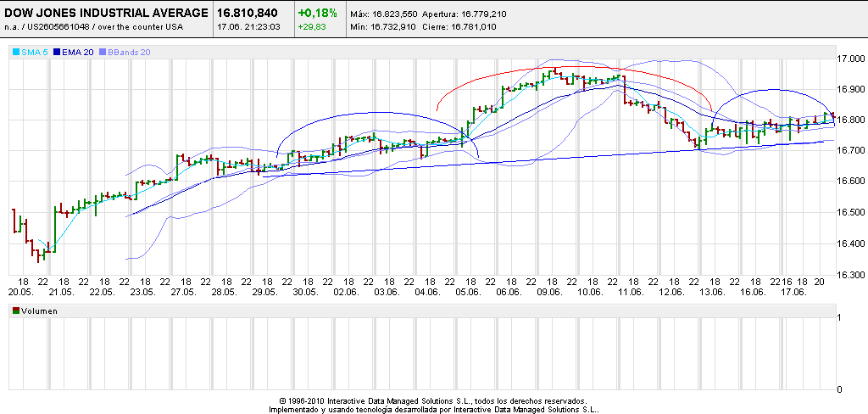Click the 16.600 price axis label
This screenshot has width=868, height=414.
point(851,182)
